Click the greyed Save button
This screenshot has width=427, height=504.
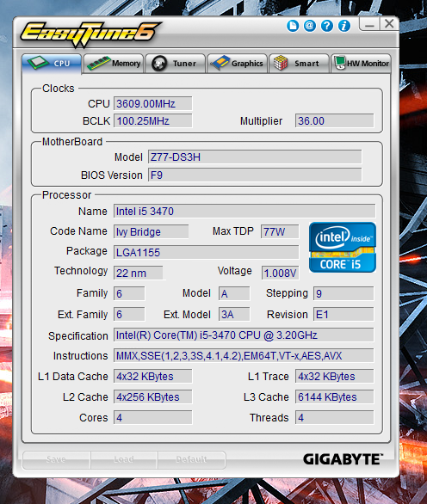click(56, 459)
